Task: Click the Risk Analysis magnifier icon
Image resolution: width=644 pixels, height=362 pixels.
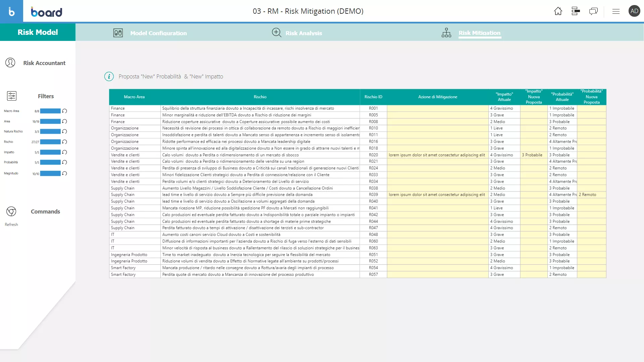Action: pos(276,32)
